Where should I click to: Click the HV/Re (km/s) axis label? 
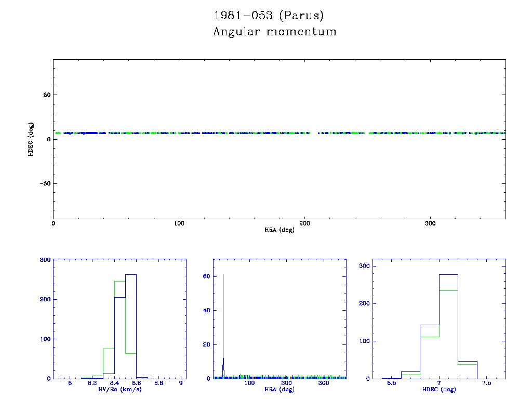pyautogui.click(x=119, y=390)
